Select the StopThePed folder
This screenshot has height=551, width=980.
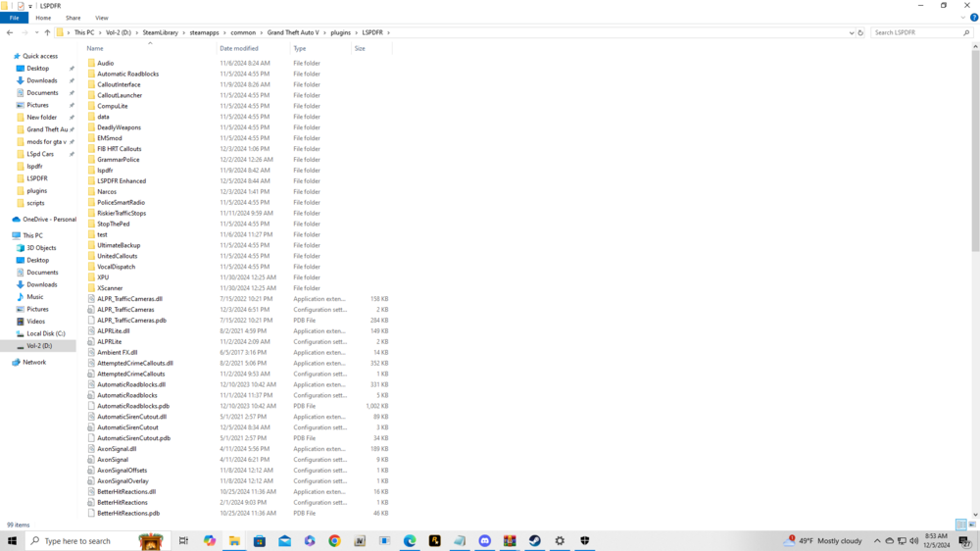pos(113,224)
